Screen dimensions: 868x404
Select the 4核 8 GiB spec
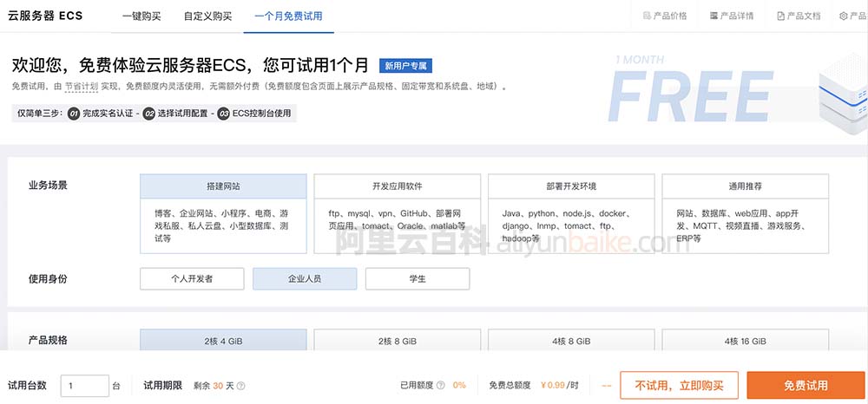click(571, 341)
